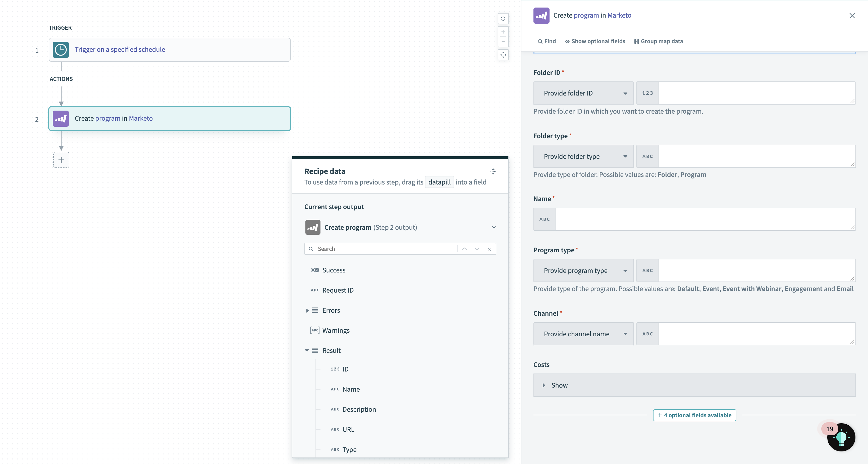This screenshot has width=868, height=464.
Task: Select Trigger on a specified schedule step
Action: tap(170, 50)
